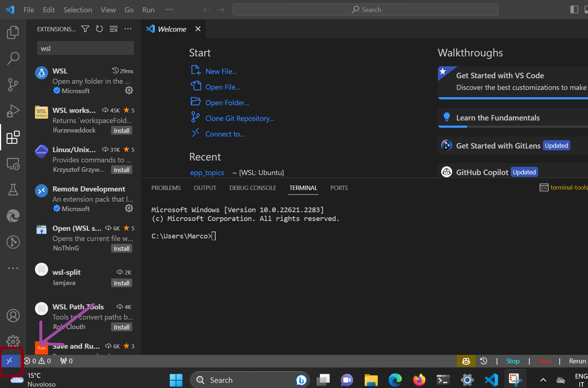Click the remote window indicator in status bar
Viewport: 588px width, 388px height.
coord(9,361)
